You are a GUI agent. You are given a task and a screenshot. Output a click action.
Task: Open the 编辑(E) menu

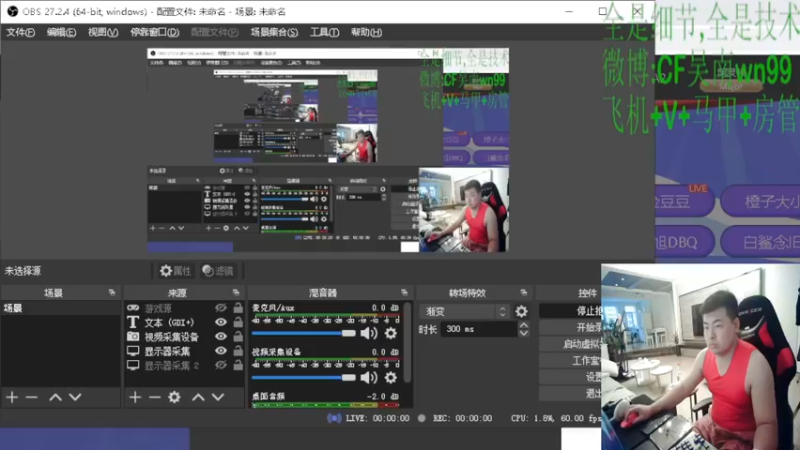click(x=61, y=32)
